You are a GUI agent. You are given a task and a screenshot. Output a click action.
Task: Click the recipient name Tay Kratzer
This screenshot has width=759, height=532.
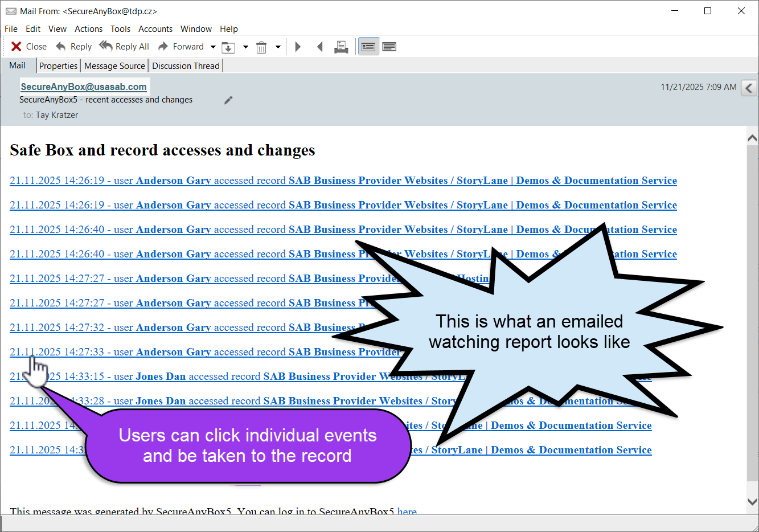tap(57, 115)
